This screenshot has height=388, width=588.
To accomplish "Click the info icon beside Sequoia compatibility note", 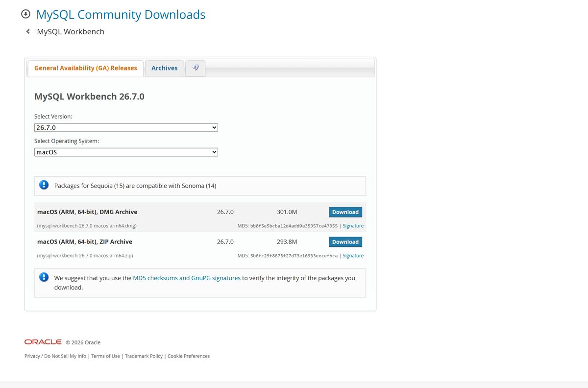I will click(x=44, y=185).
